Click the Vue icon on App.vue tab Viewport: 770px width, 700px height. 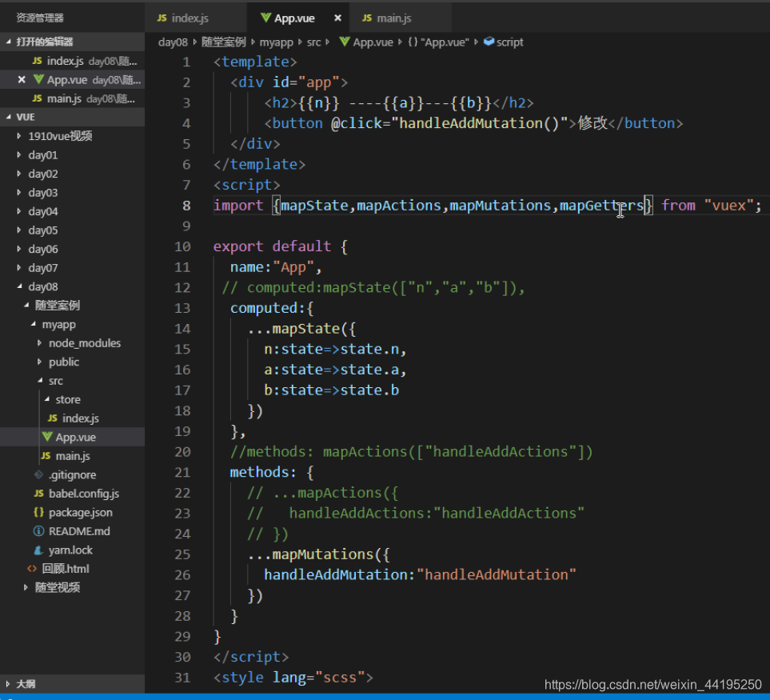pos(265,18)
